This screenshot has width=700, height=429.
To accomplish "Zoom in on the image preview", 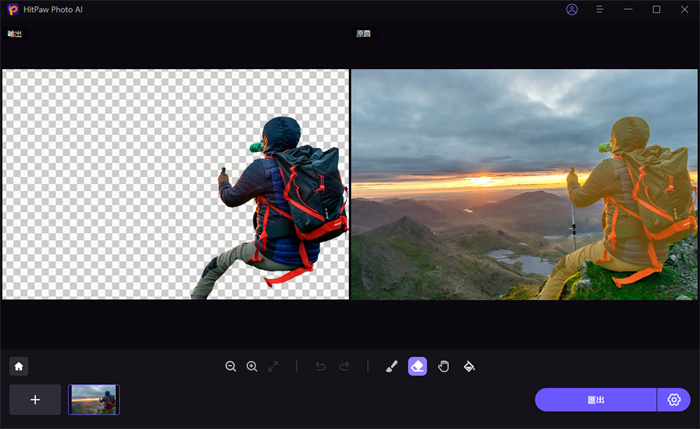I will [252, 366].
